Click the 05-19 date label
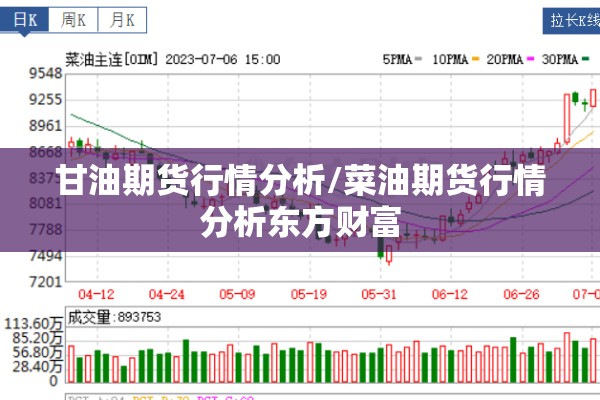The image size is (600, 400). pos(309,294)
